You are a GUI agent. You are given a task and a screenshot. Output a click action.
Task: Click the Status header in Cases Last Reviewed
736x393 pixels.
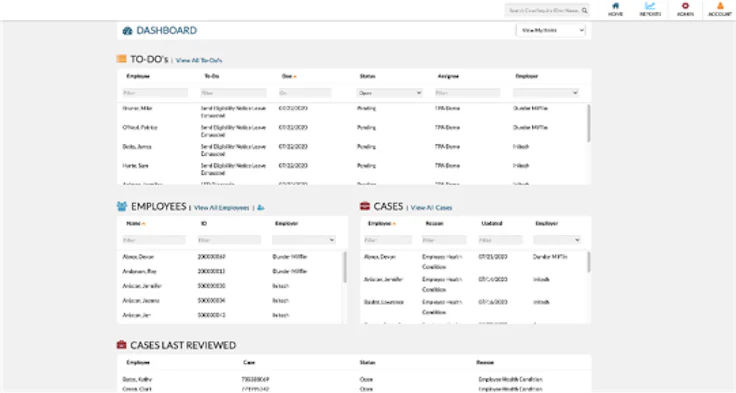coord(368,362)
